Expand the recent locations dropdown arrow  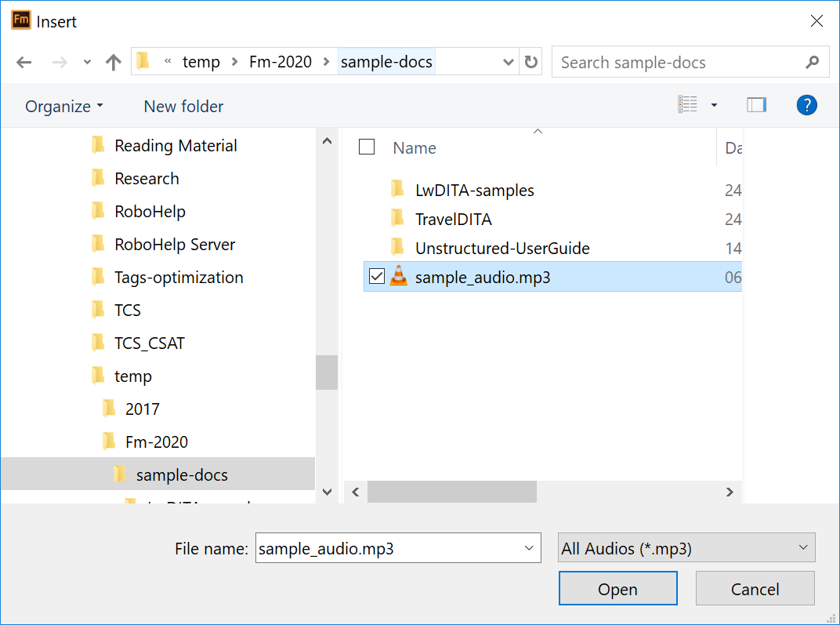(87, 63)
